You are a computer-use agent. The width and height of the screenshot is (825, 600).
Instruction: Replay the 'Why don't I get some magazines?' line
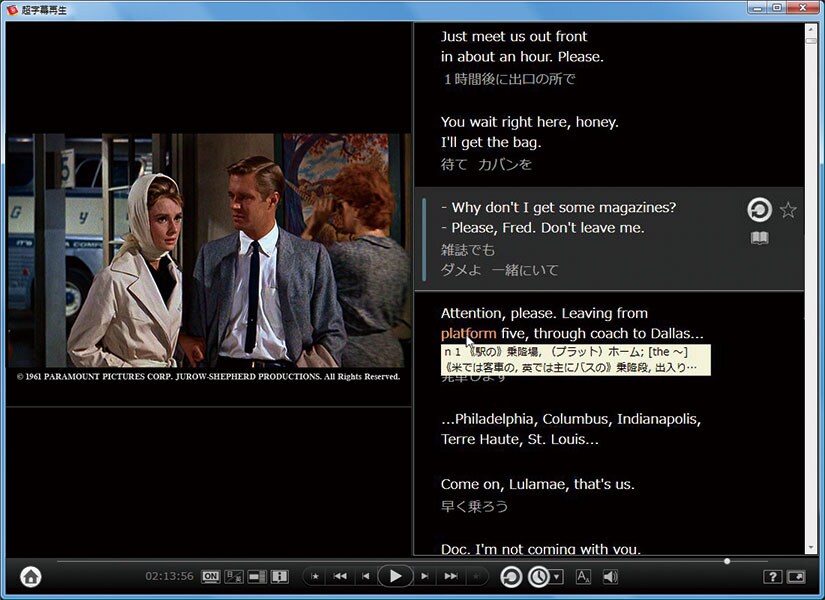[x=760, y=209]
